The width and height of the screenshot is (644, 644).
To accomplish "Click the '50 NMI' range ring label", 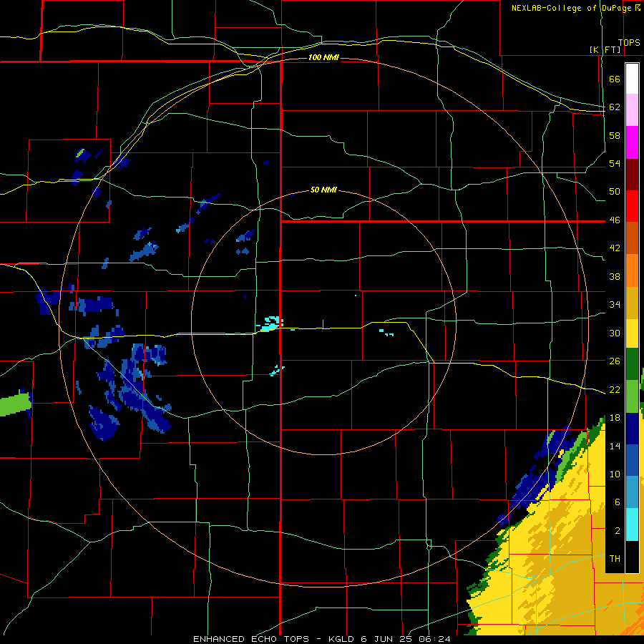I will 323,190.
